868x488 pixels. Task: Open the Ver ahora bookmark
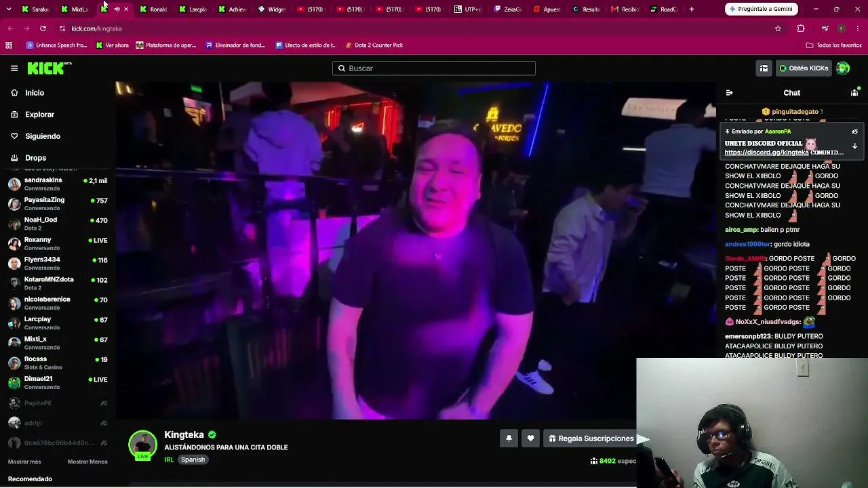112,45
